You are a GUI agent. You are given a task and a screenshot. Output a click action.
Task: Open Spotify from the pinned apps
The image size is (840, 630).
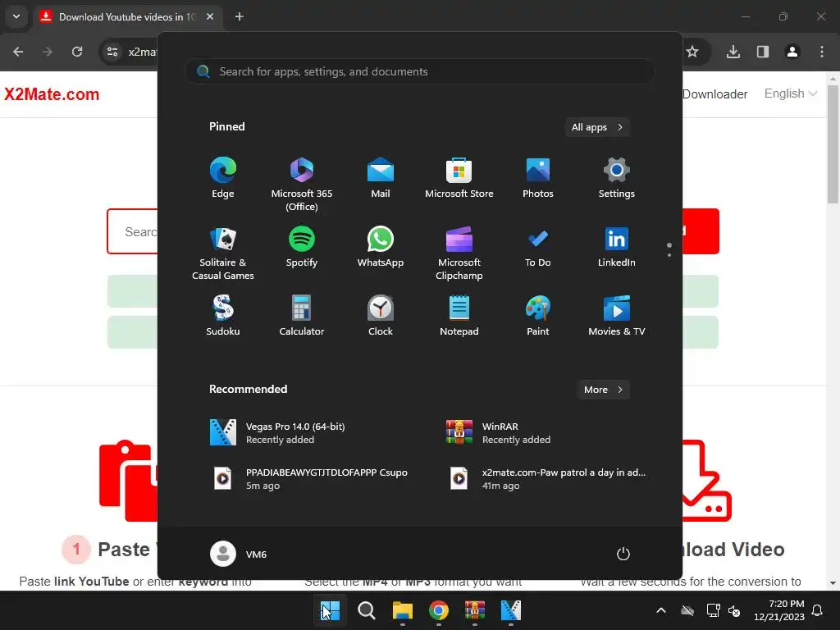pyautogui.click(x=302, y=246)
